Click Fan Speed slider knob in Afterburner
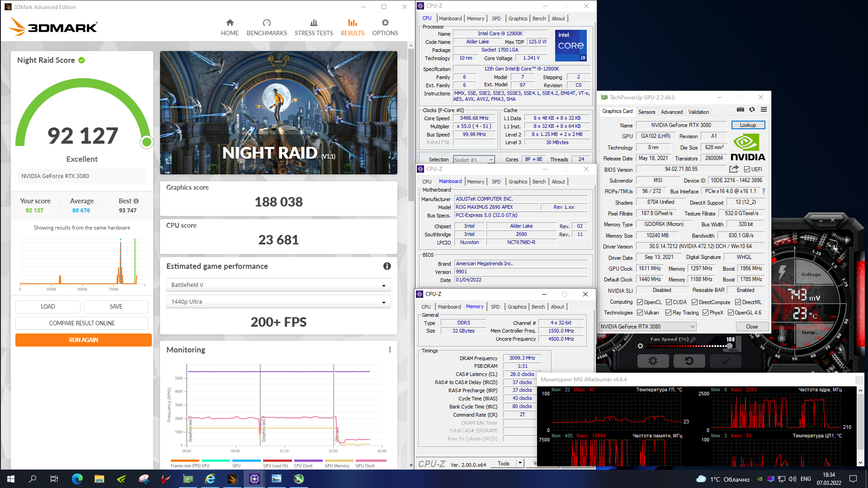 tap(729, 346)
